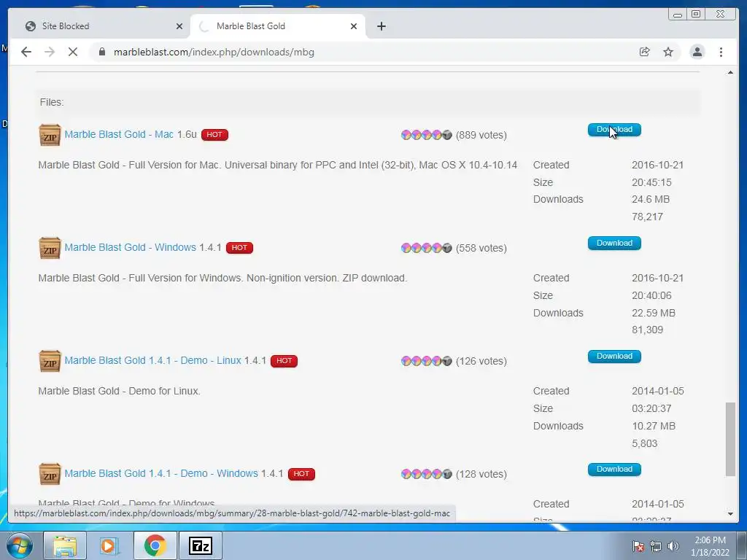This screenshot has height=560, width=747.
Task: Click the network tray icon
Action: pos(656,546)
